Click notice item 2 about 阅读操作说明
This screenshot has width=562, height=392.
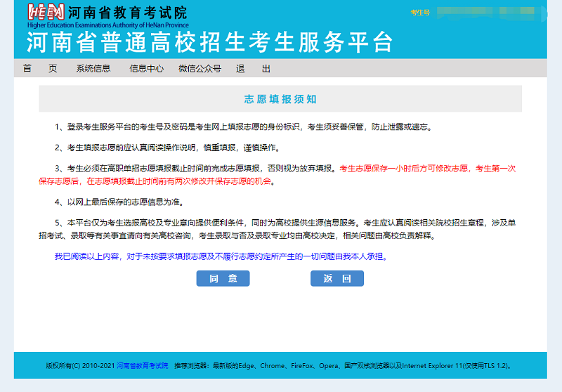coord(167,148)
